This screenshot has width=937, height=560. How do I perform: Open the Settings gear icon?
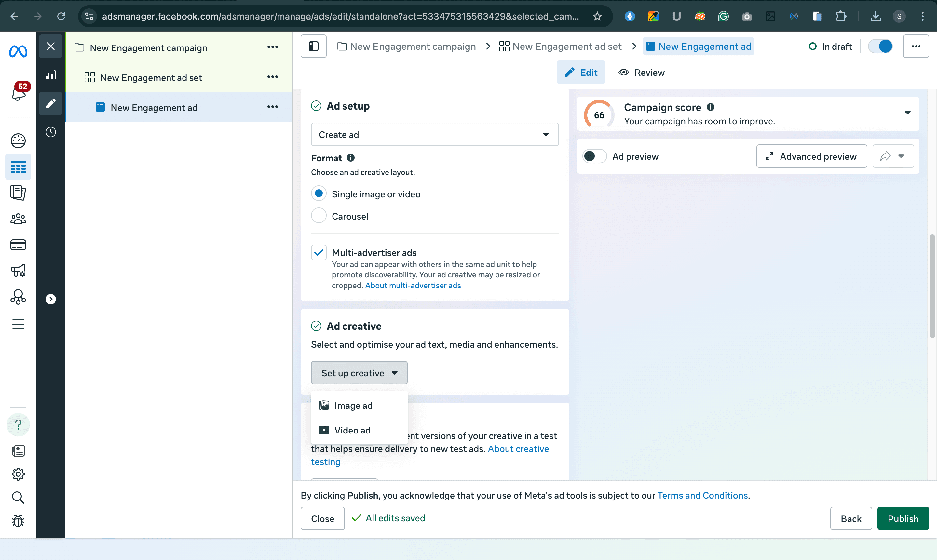tap(18, 474)
